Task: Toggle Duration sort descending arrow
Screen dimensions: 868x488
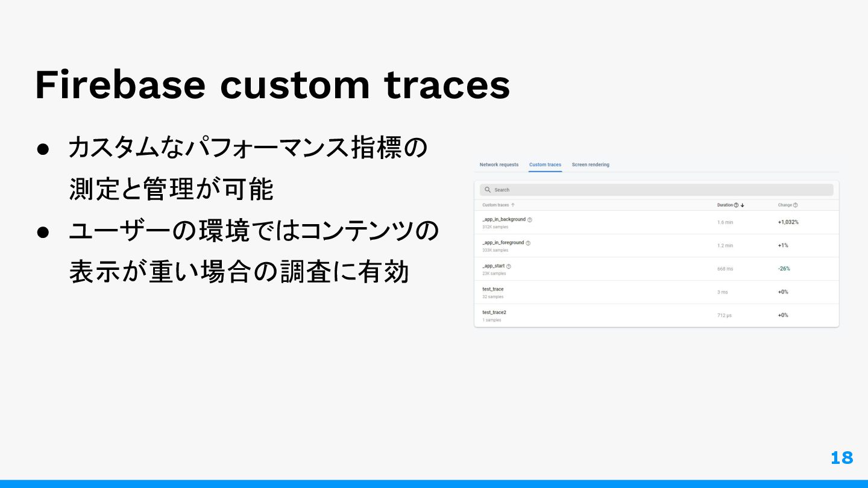Action: pos(743,205)
